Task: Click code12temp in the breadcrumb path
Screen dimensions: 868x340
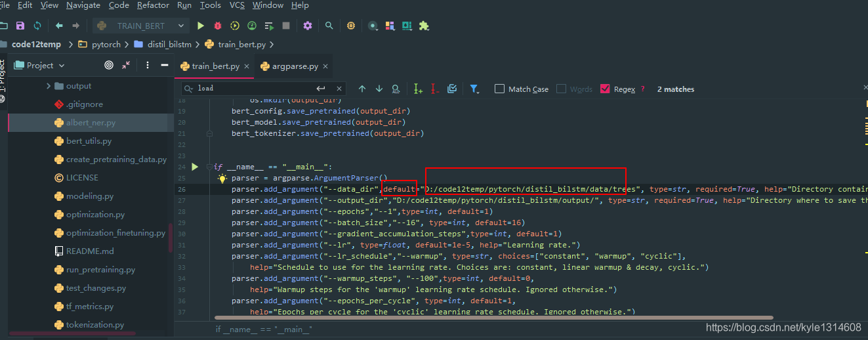Action: click(x=36, y=45)
